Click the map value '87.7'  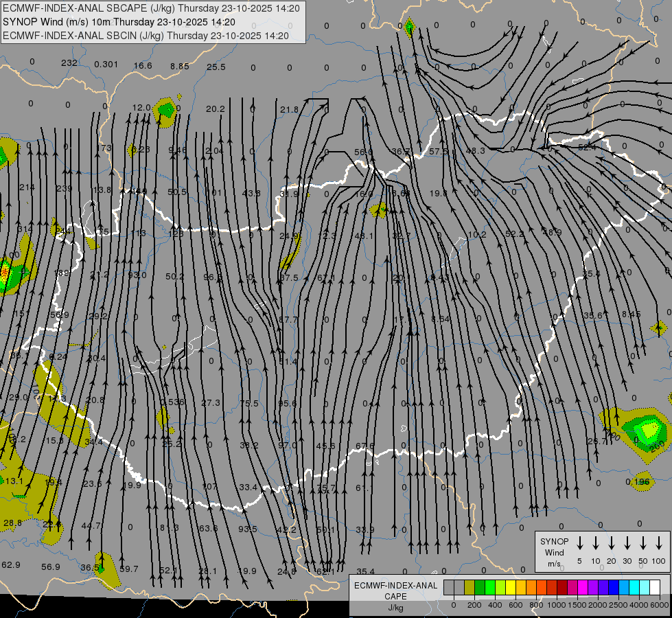[288, 320]
